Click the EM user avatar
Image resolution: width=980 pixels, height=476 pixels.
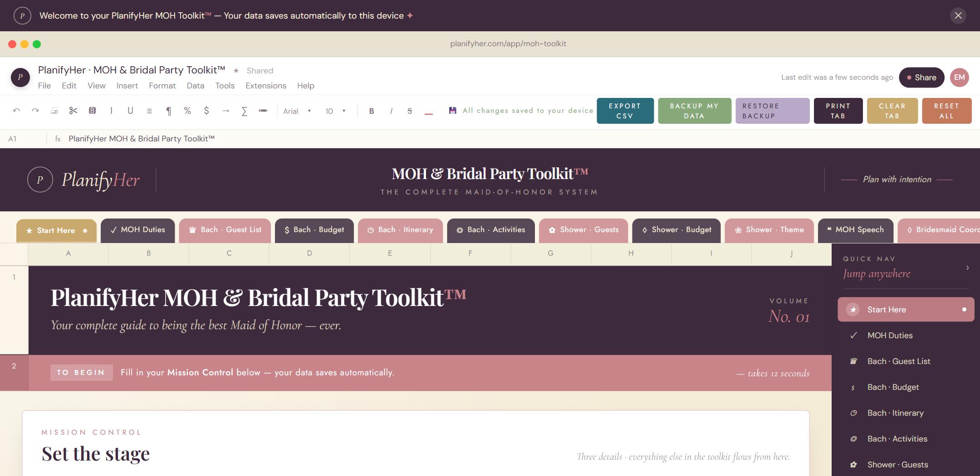959,77
